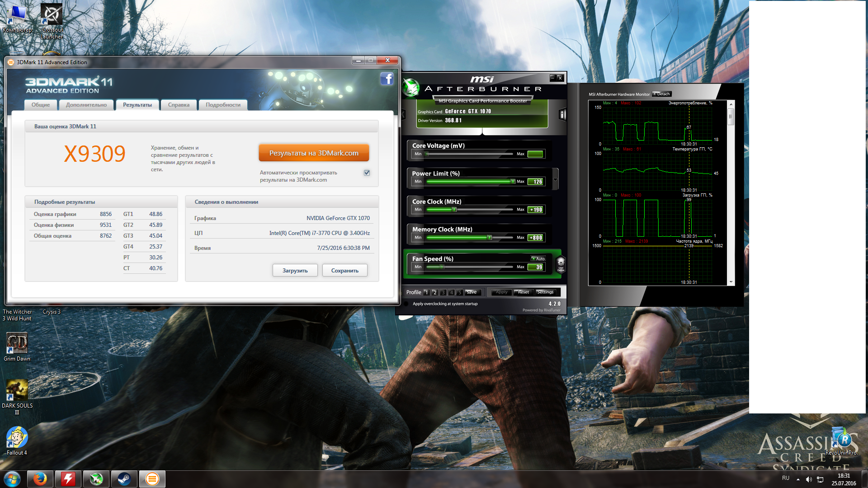Open Firefox from the taskbar

(x=40, y=479)
